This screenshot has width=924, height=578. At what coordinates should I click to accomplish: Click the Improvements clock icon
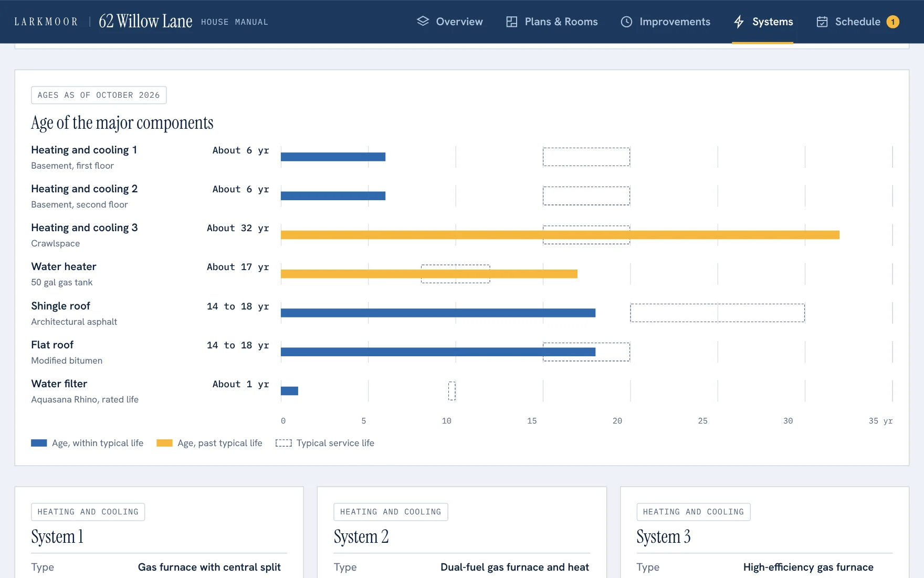click(x=626, y=22)
